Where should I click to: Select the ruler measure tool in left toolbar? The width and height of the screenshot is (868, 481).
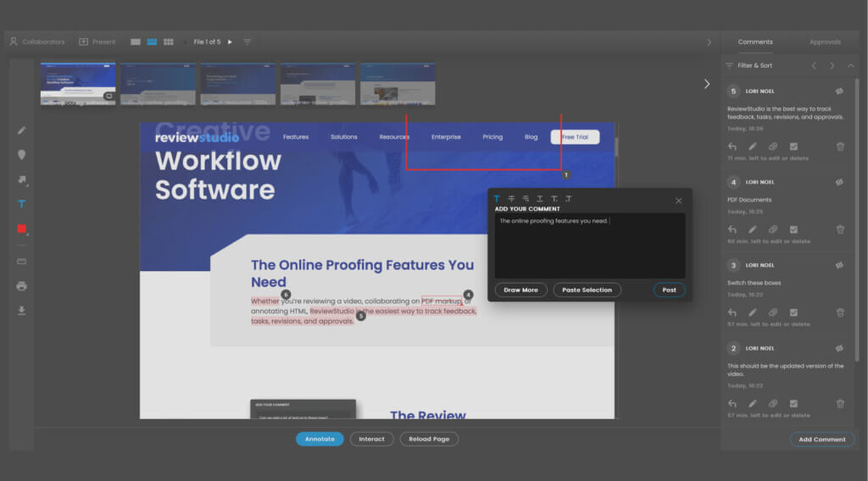(21, 262)
